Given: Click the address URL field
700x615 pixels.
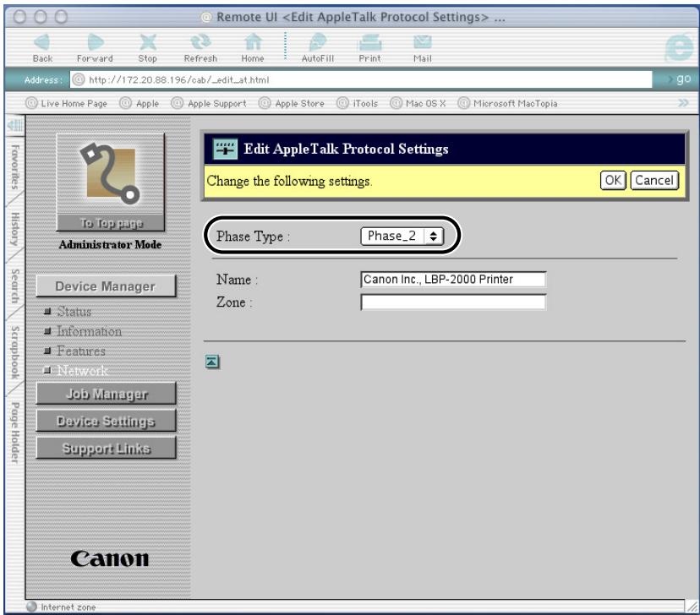Looking at the screenshot, I should coord(361,79).
